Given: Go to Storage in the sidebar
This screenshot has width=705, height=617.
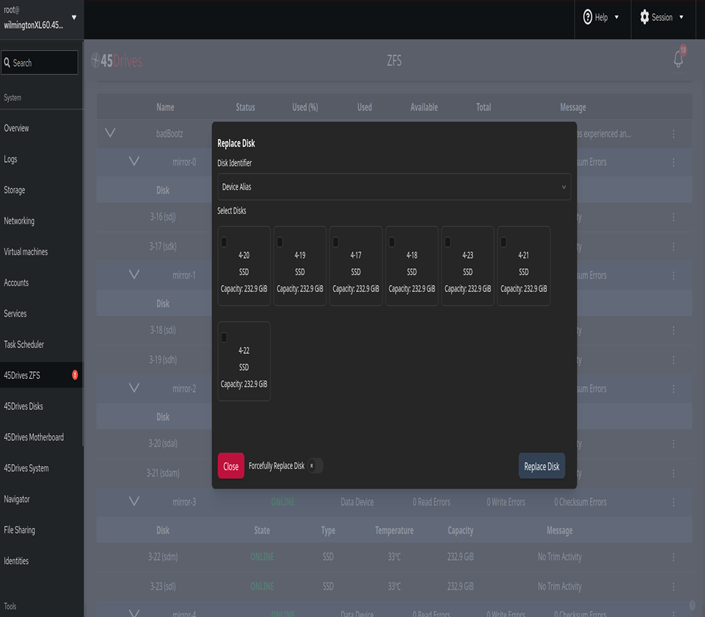Looking at the screenshot, I should 15,190.
